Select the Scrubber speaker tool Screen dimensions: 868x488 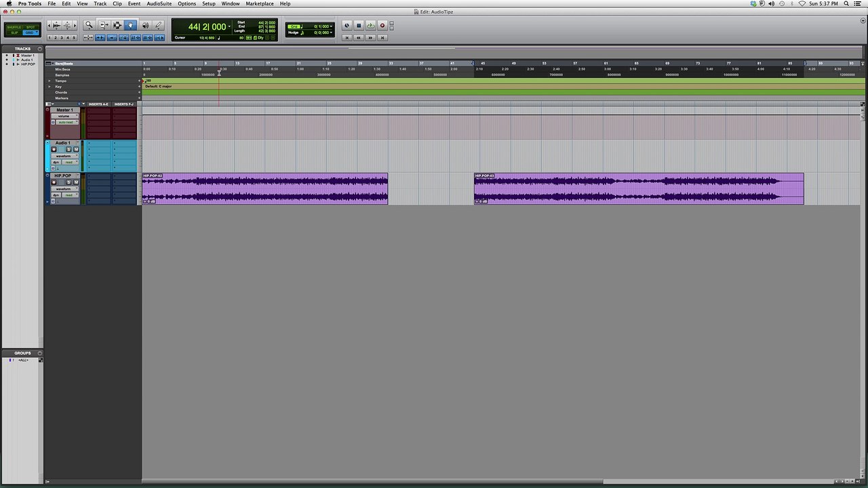145,24
